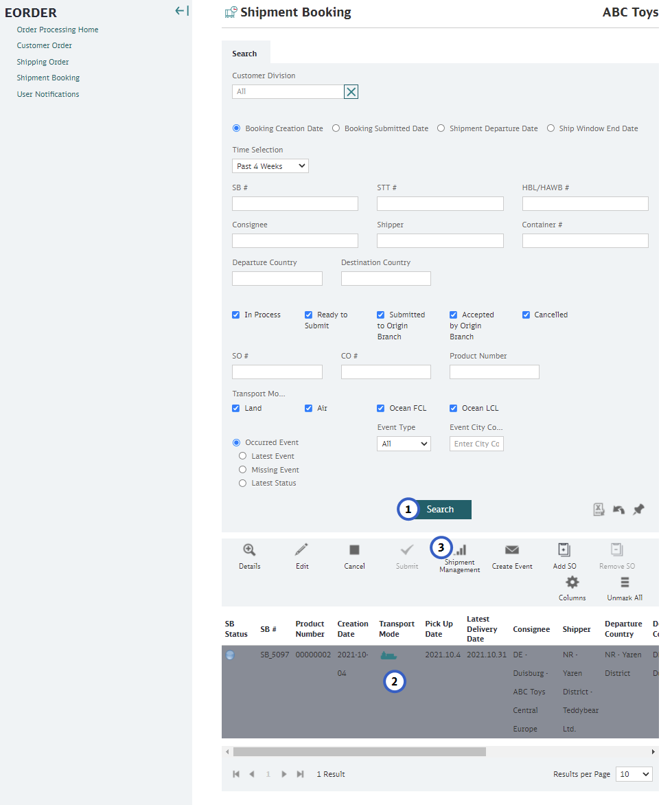Disable the Air transport mode checkbox
The image size is (672, 805).
click(308, 408)
